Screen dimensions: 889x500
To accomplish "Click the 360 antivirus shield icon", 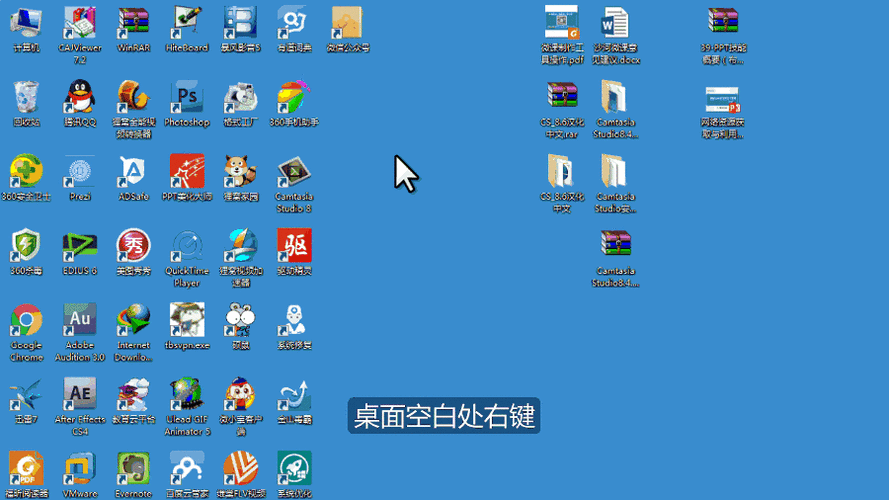I will [26, 245].
